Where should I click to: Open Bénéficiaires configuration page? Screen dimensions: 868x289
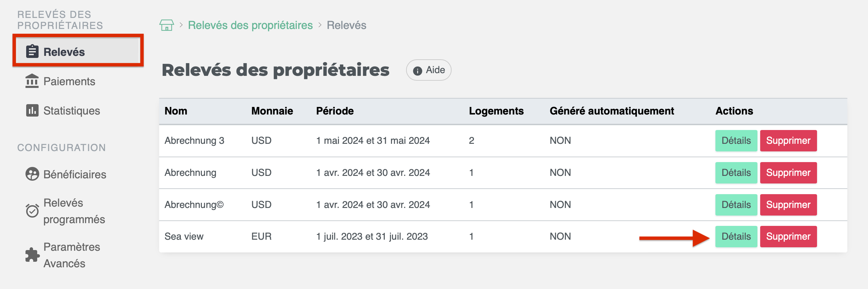(x=75, y=175)
